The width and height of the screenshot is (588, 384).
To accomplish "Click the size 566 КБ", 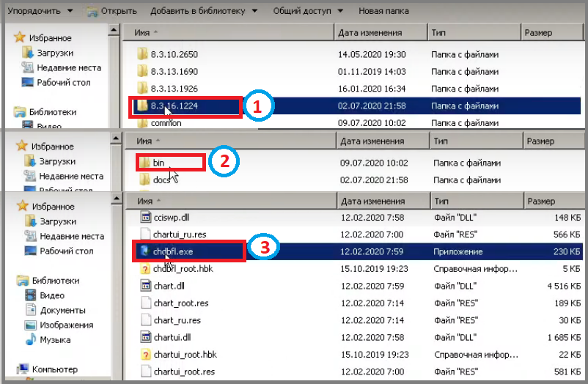I will pos(567,235).
